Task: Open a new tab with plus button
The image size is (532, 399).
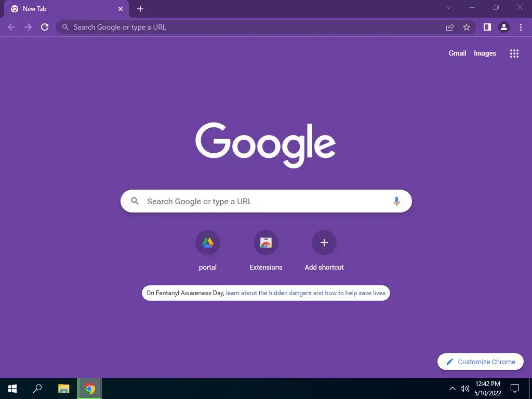Action: click(x=140, y=9)
